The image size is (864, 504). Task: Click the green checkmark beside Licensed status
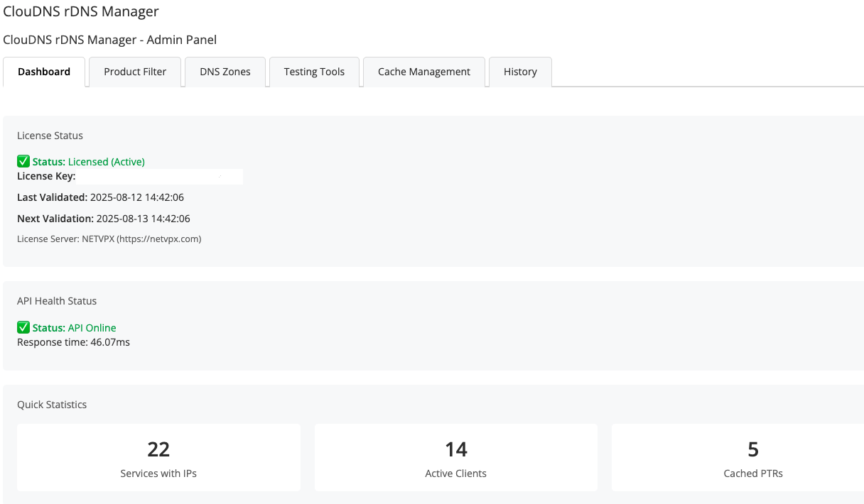point(23,162)
